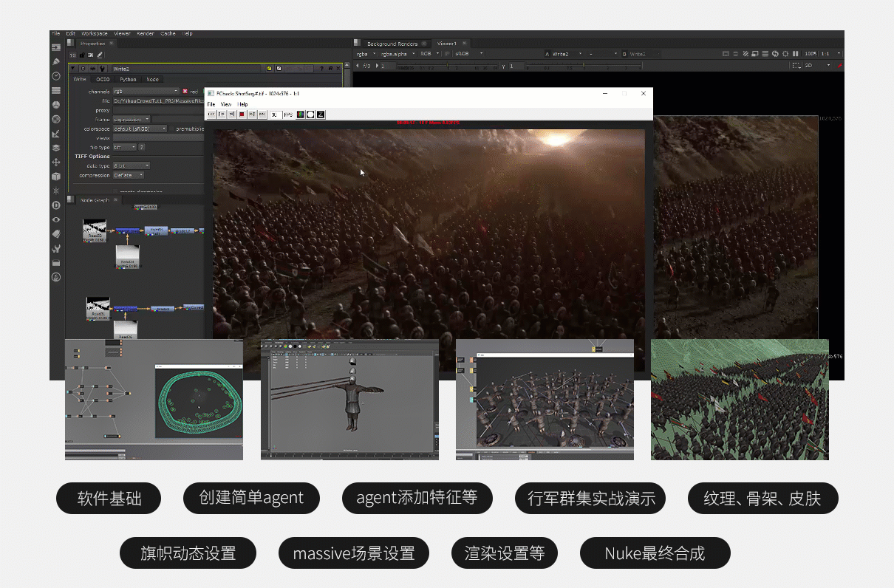Image resolution: width=894 pixels, height=588 pixels.
Task: Open the file type dropdown
Action: tap(124, 147)
